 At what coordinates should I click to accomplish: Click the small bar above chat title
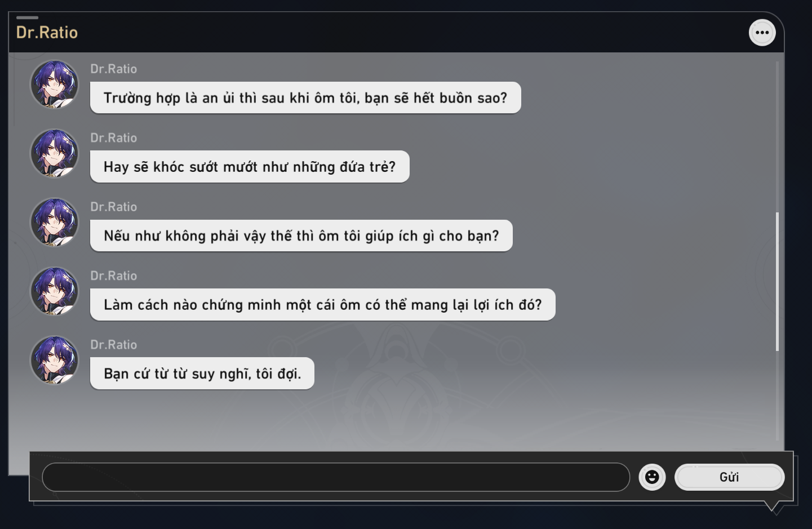point(27,17)
